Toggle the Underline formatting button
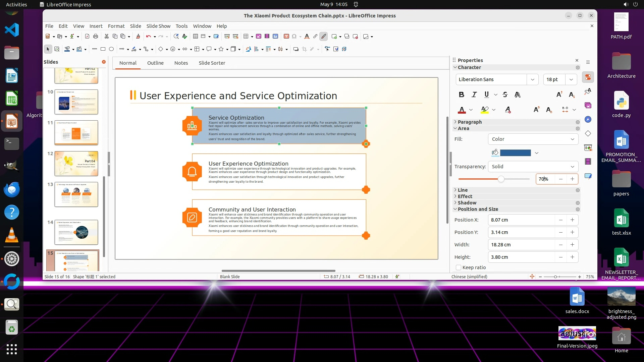644x362 pixels. (486, 95)
